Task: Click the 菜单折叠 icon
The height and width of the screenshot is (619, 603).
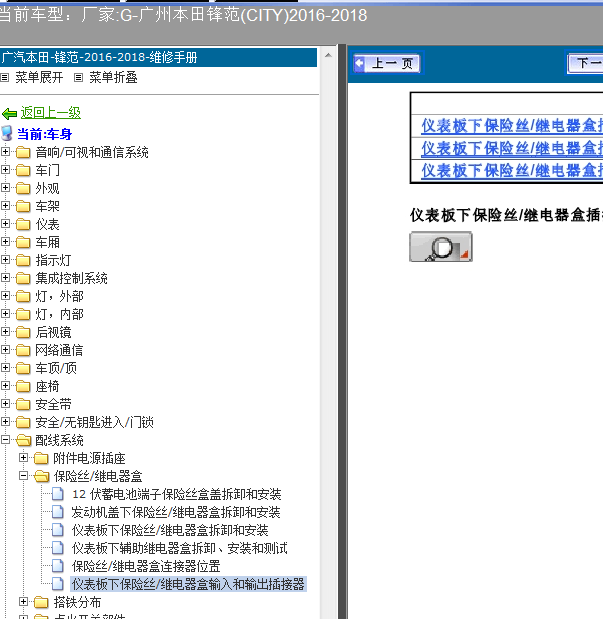Action: 79,77
